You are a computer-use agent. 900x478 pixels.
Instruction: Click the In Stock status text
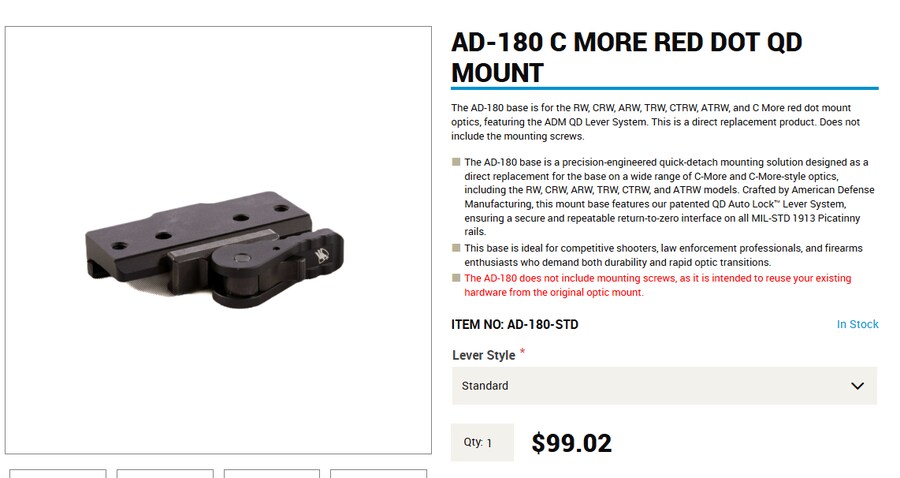[857, 324]
